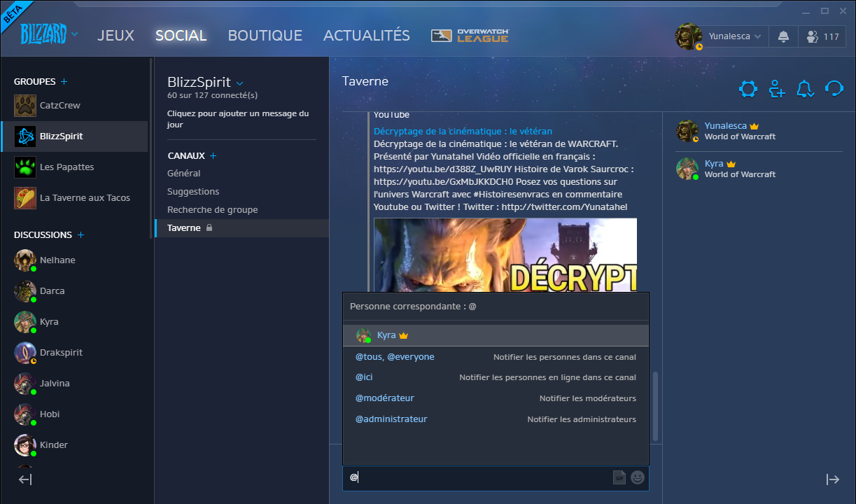The width and height of the screenshot is (856, 504).
Task: Open the Suggestions channel
Action: click(193, 191)
